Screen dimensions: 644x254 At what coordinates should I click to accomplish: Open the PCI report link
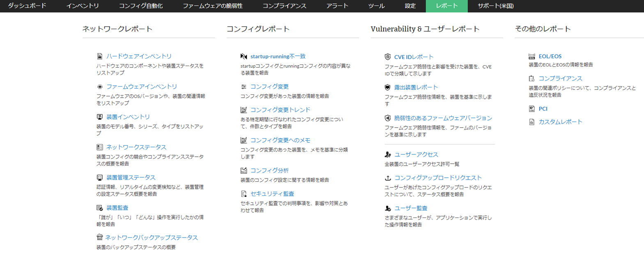click(543, 109)
